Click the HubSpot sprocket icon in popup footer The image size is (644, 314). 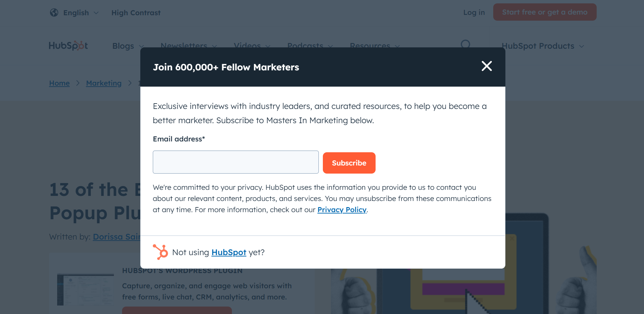click(x=161, y=252)
